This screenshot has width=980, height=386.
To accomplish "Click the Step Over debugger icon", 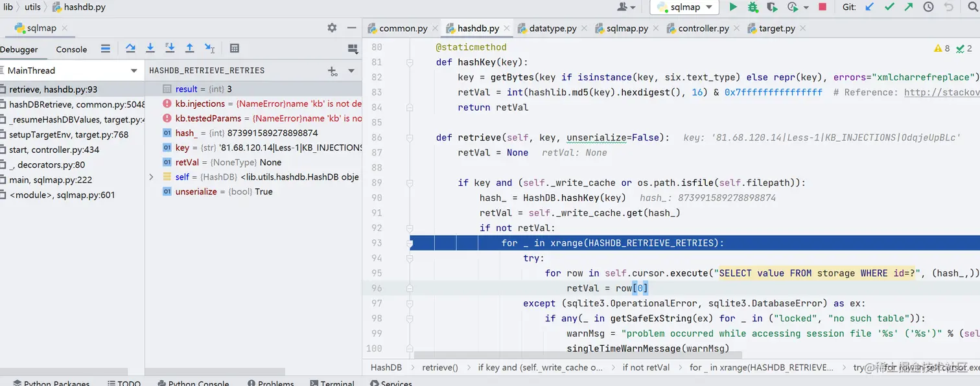I will point(130,49).
